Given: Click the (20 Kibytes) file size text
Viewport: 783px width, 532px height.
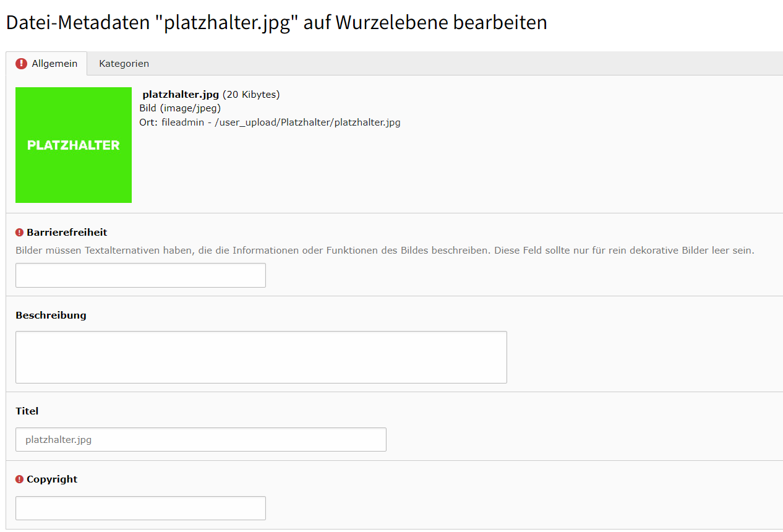Looking at the screenshot, I should click(x=251, y=95).
